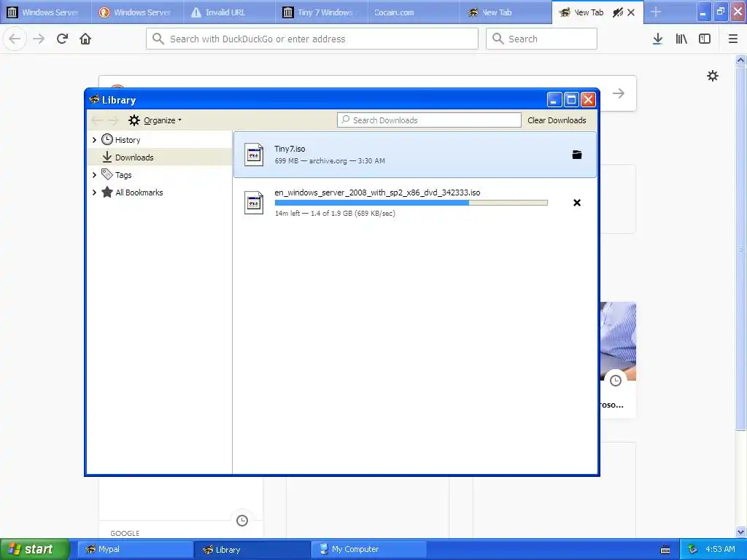Viewport: 747px width, 560px height.
Task: Open the Downloads toolbar arrow icon
Action: (657, 39)
